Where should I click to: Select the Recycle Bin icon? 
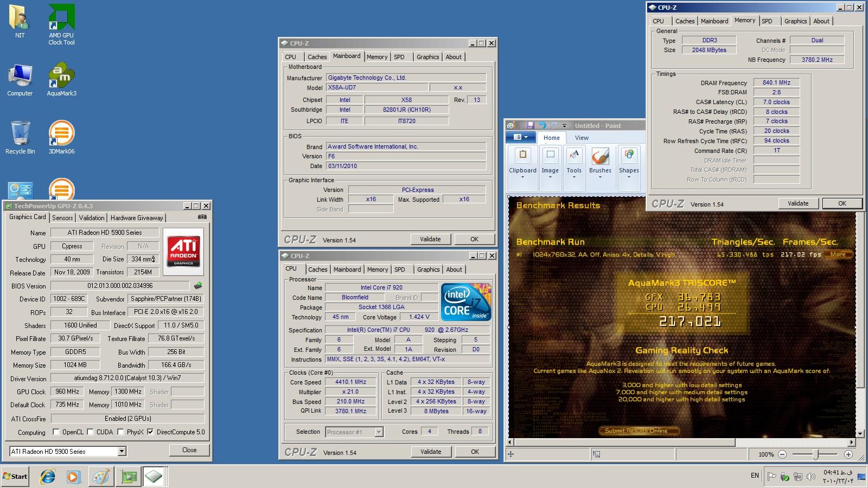pyautogui.click(x=20, y=137)
